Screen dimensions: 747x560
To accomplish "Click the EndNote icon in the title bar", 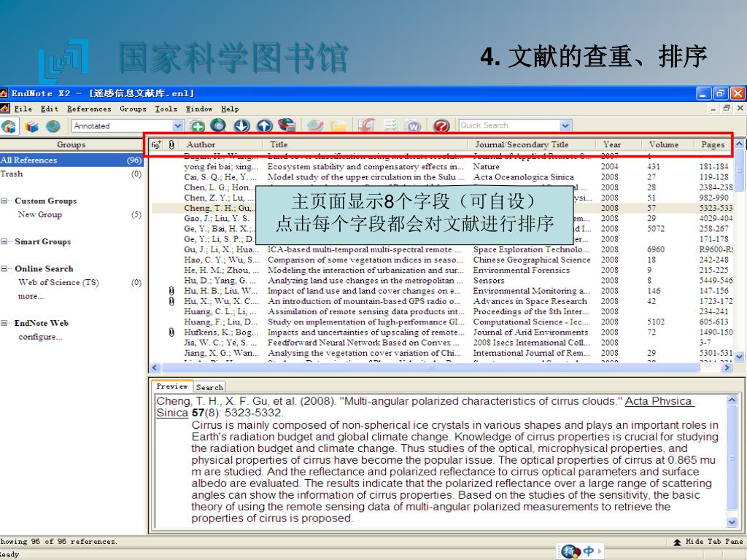I will click(x=4, y=93).
